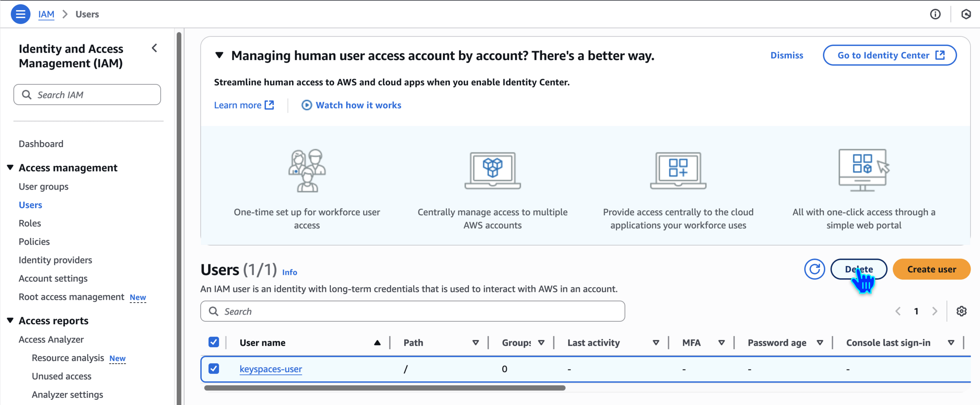Screen dimensions: 980x405
Task: Go to next page of users
Action: pos(935,311)
